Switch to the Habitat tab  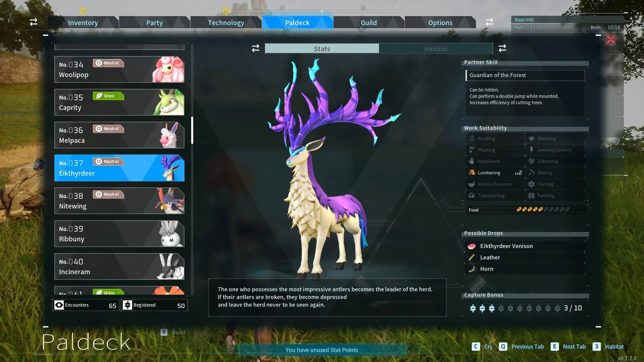click(436, 49)
